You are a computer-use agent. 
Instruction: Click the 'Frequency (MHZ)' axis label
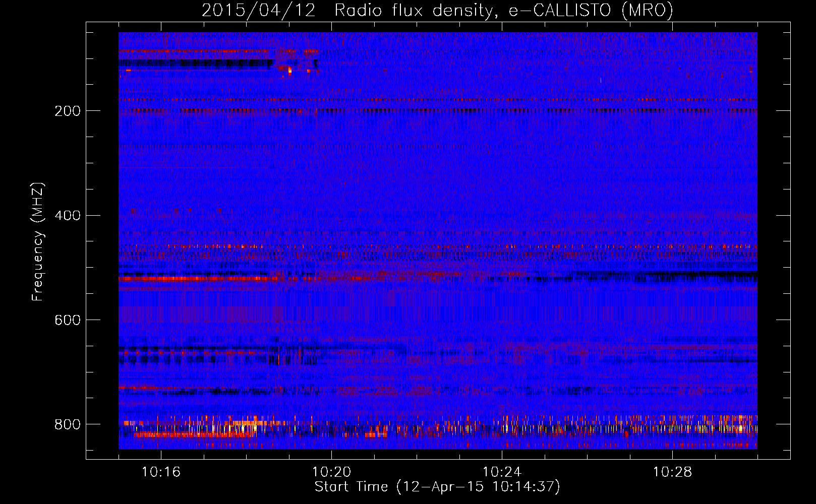pos(37,241)
